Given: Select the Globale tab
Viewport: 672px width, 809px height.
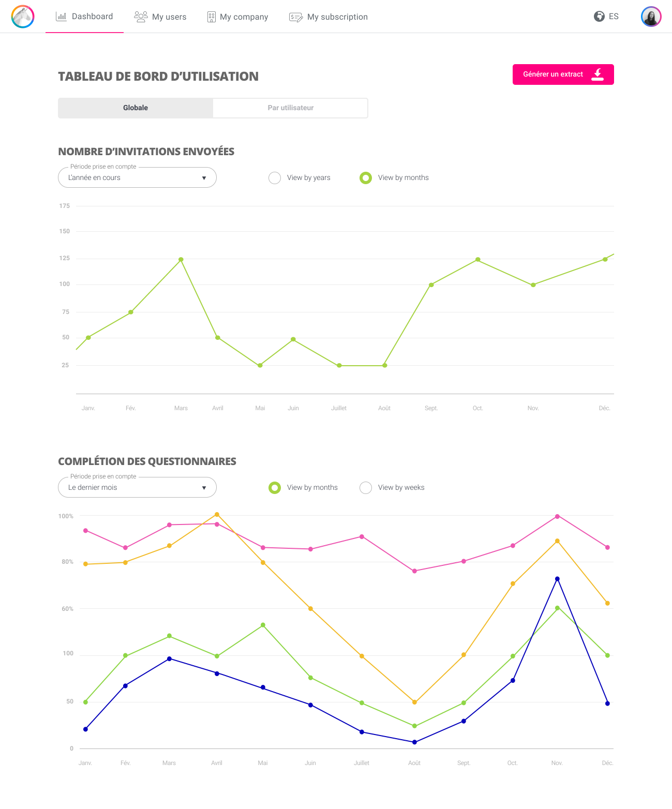Looking at the screenshot, I should point(136,108).
